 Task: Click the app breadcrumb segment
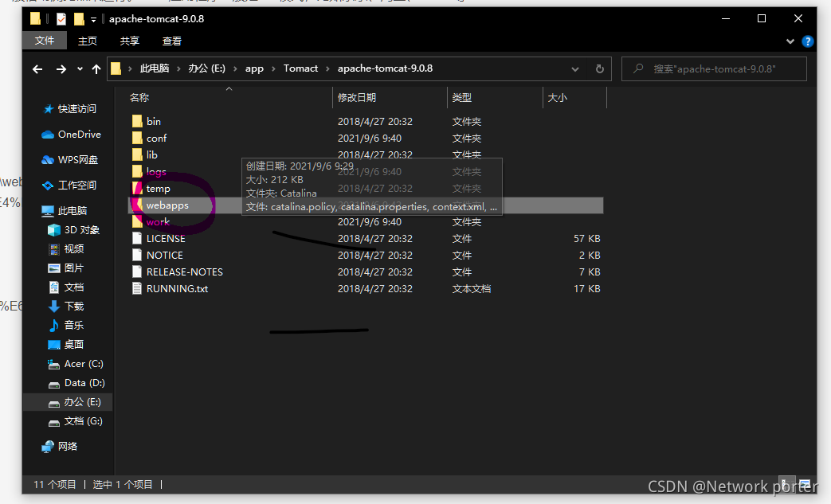[254, 68]
